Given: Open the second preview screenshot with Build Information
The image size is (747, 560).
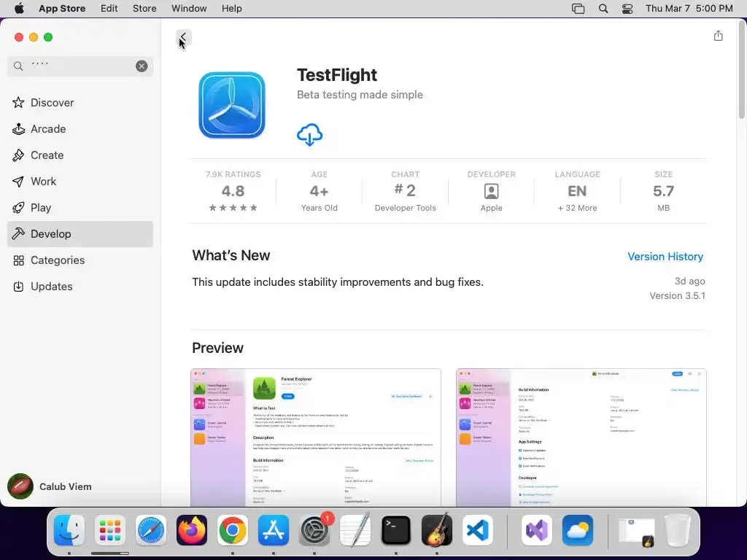Looking at the screenshot, I should tap(581, 437).
